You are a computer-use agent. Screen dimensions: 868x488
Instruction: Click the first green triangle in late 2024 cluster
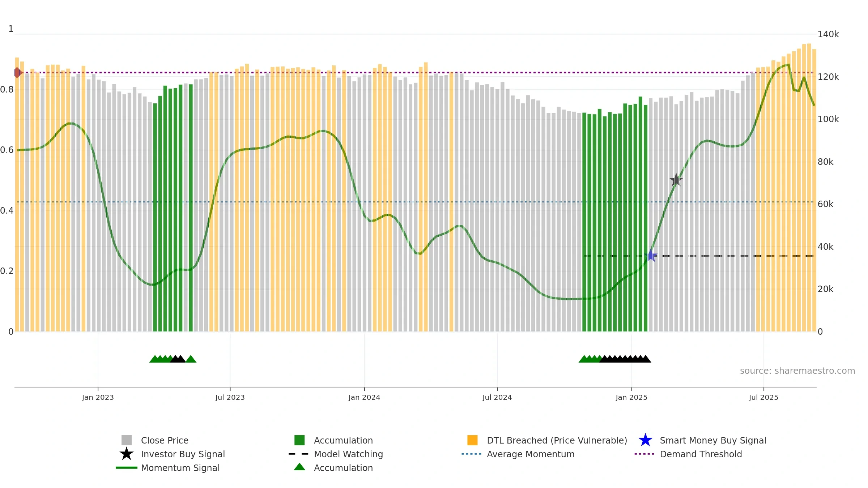584,359
